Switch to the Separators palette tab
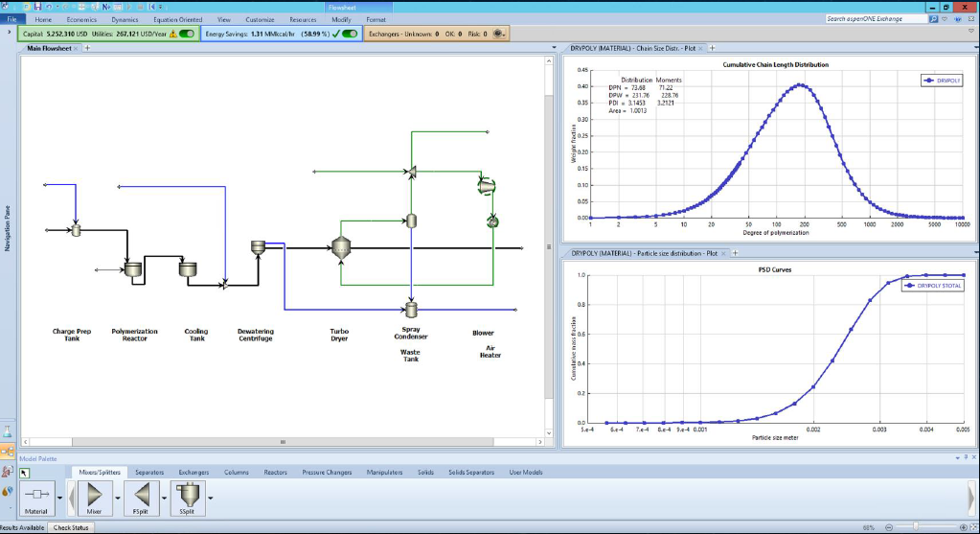The image size is (980, 534). click(149, 472)
